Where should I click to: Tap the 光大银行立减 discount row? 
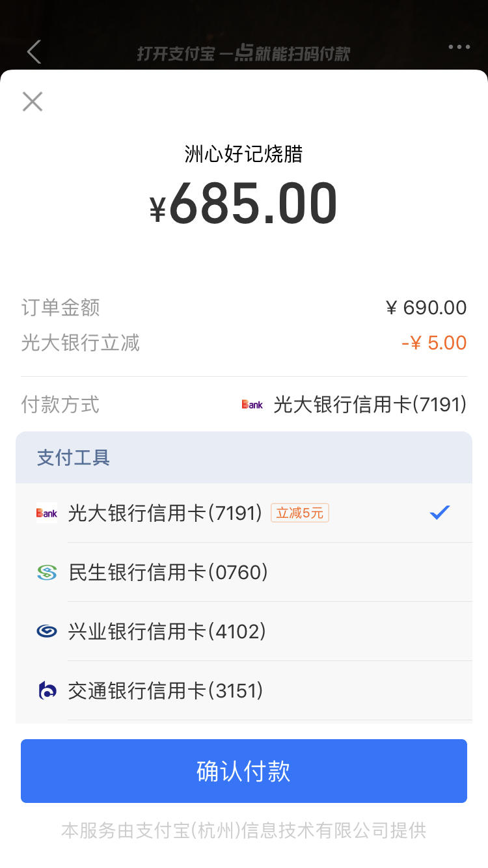(x=244, y=343)
